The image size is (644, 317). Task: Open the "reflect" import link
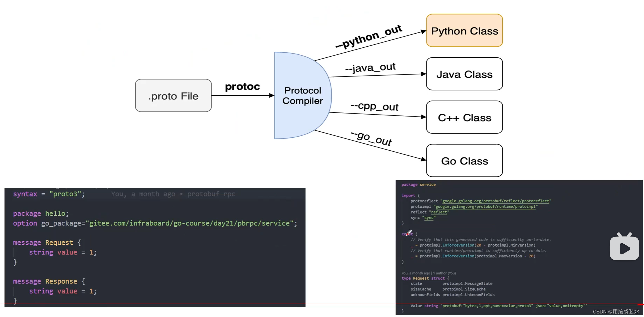pyautogui.click(x=439, y=212)
